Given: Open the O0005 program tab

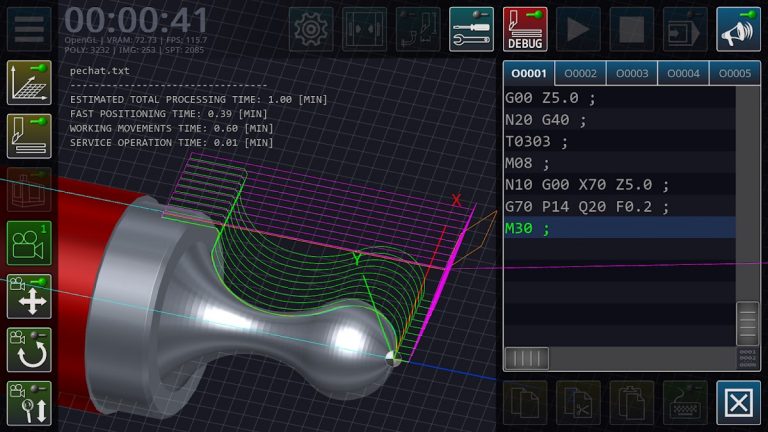Looking at the screenshot, I should pyautogui.click(x=735, y=74).
